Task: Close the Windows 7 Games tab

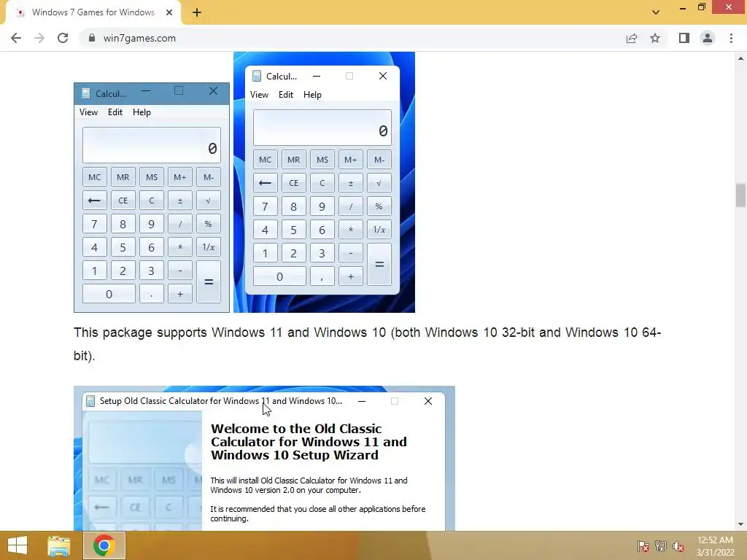Action: pyautogui.click(x=169, y=12)
